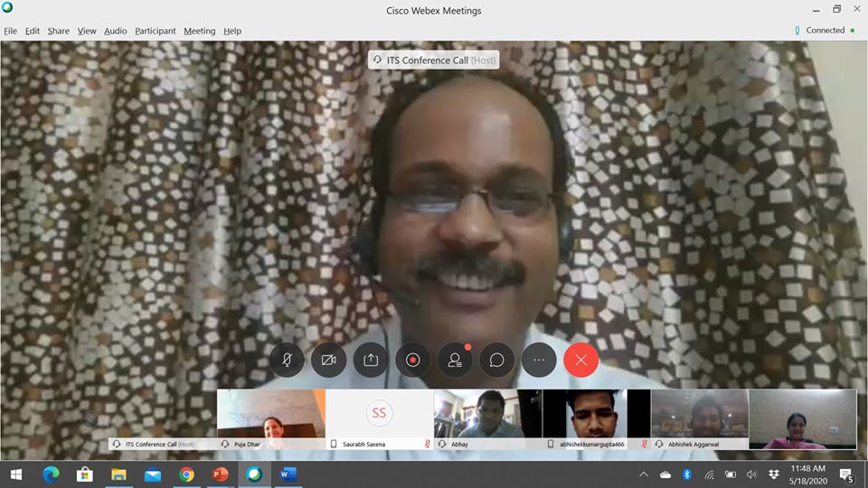Click Bluetooth tray icon
Screen dimensions: 868x488
(x=687, y=474)
